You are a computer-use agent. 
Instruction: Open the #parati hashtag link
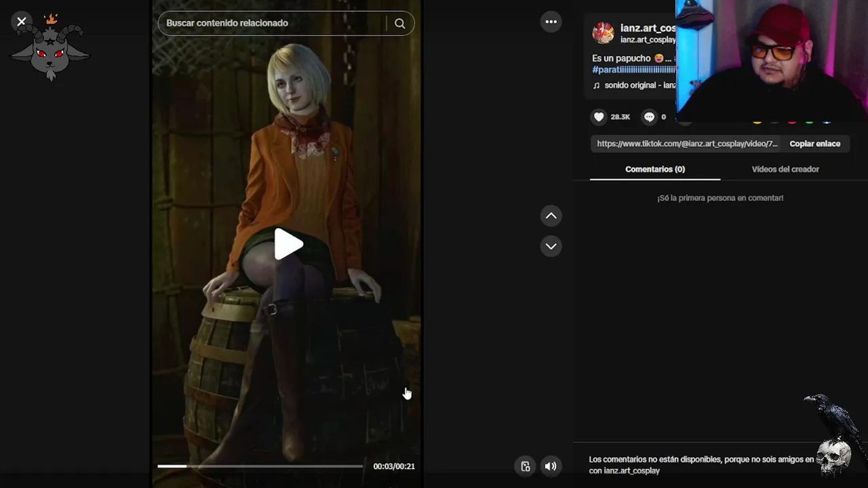click(x=633, y=70)
